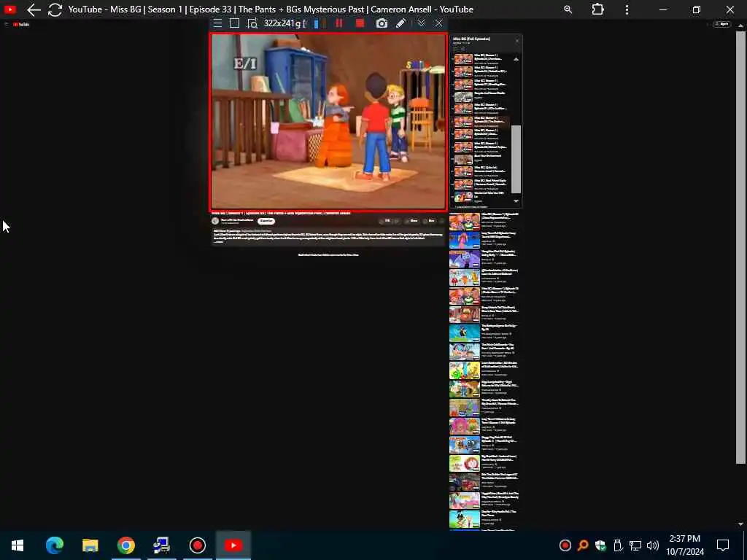Like the video
Viewport: 747px width, 560px height.
pos(386,221)
